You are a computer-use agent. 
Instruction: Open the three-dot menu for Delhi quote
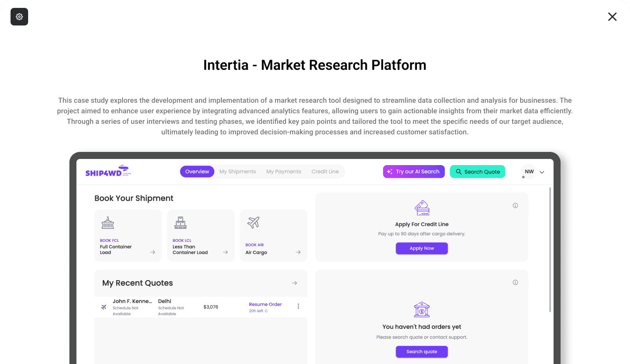298,306
